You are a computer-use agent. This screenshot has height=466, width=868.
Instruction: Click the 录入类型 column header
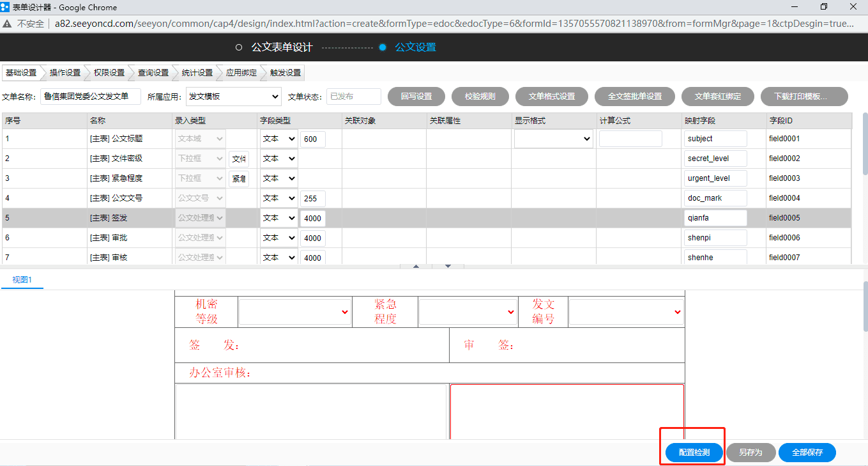pyautogui.click(x=215, y=120)
